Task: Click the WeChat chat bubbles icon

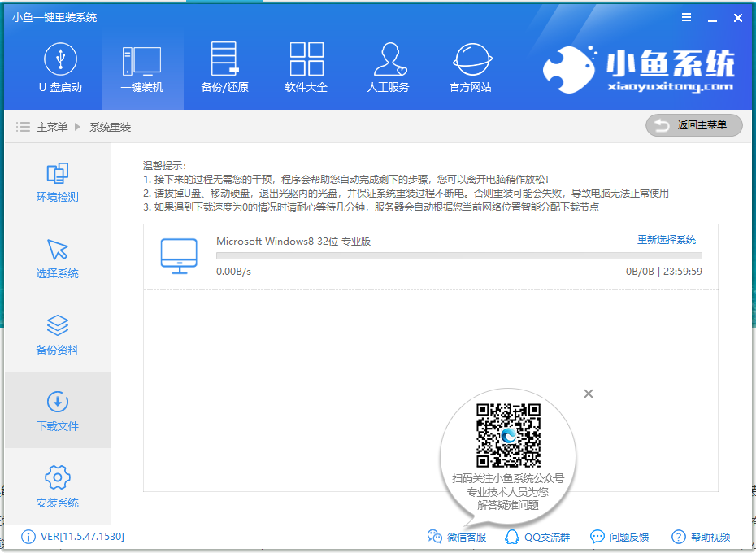Action: [x=435, y=537]
